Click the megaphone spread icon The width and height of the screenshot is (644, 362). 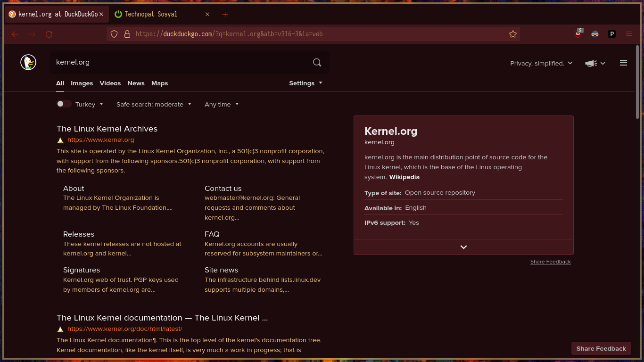(591, 63)
